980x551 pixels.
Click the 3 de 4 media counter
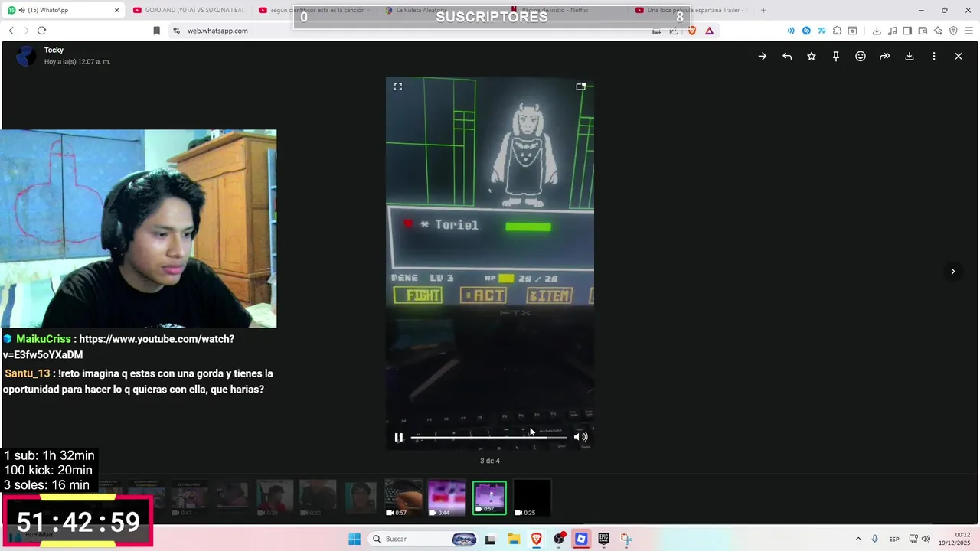(490, 461)
